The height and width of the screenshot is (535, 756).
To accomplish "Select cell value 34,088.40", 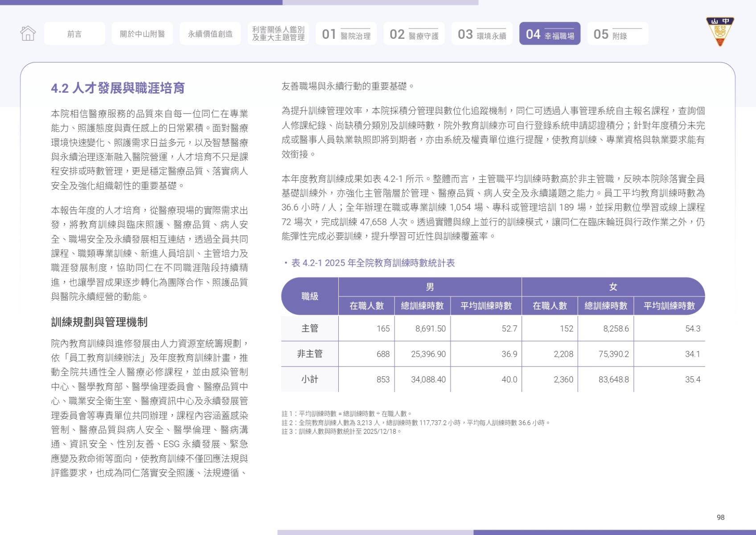I will pos(428,379).
